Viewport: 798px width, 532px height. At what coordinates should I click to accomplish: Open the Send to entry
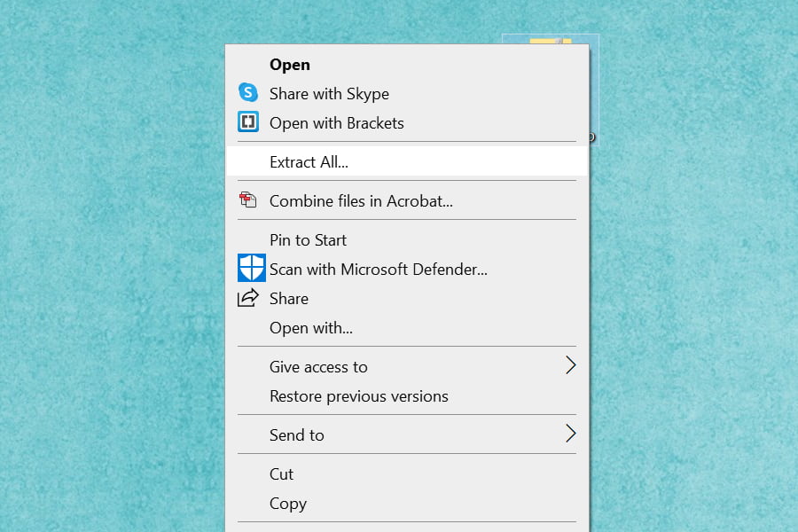(x=407, y=434)
